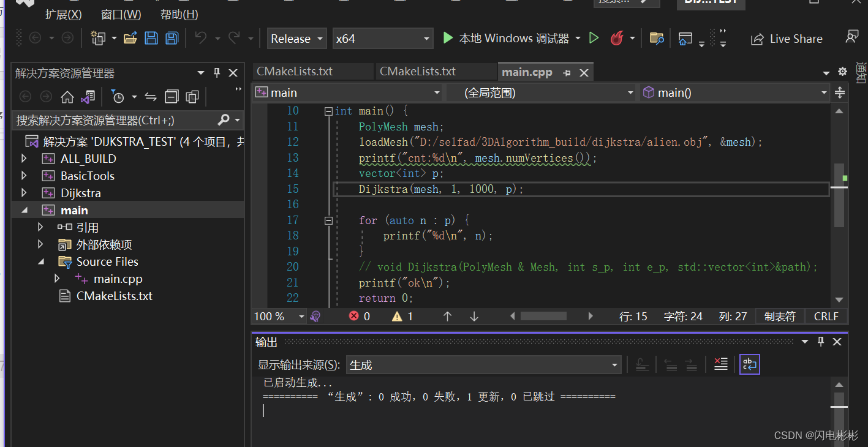Image resolution: width=868 pixels, height=447 pixels.
Task: Open editor tab settings gear icon
Action: 842,72
